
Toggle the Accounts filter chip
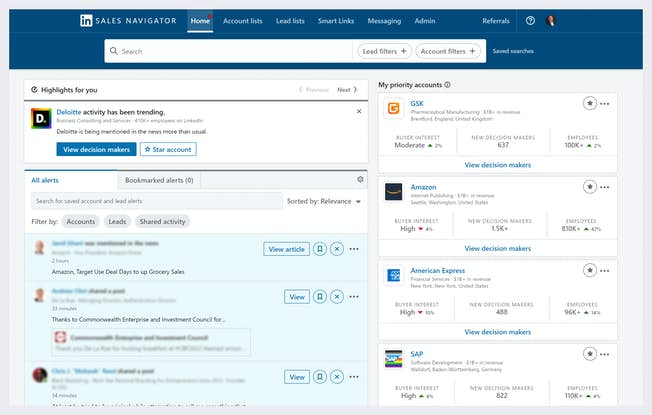pos(80,221)
